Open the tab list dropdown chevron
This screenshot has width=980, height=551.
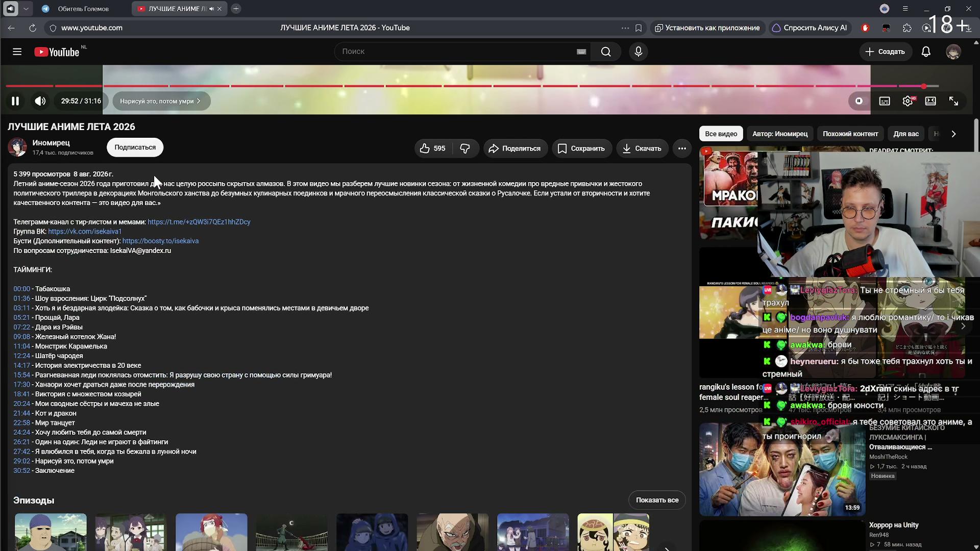[26, 9]
